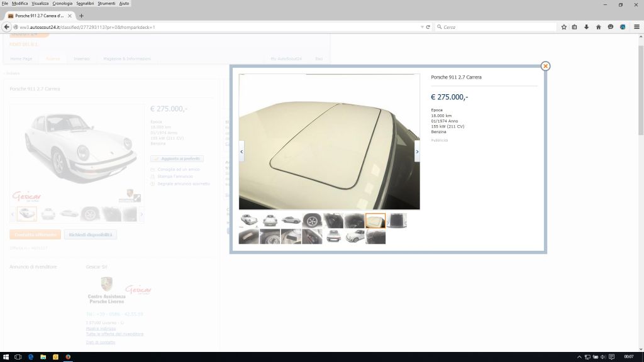The image size is (644, 362).
Task: Open the Modifica menu
Action: [x=19, y=3]
